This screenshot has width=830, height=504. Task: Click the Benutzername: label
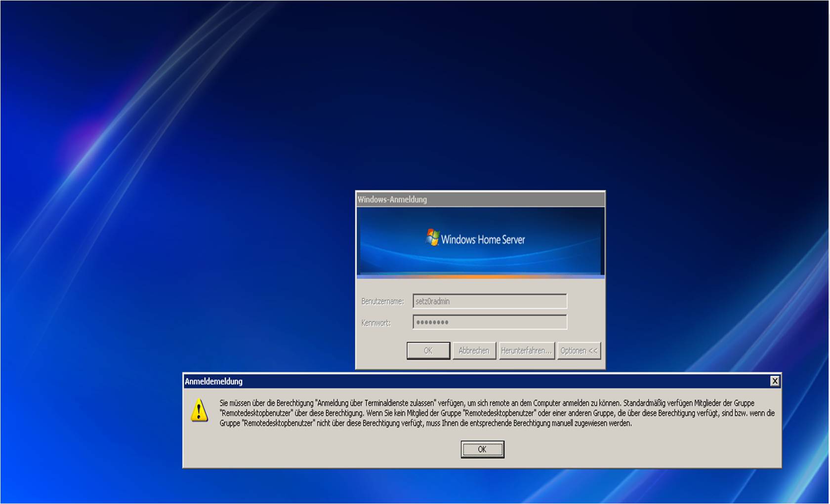click(382, 301)
